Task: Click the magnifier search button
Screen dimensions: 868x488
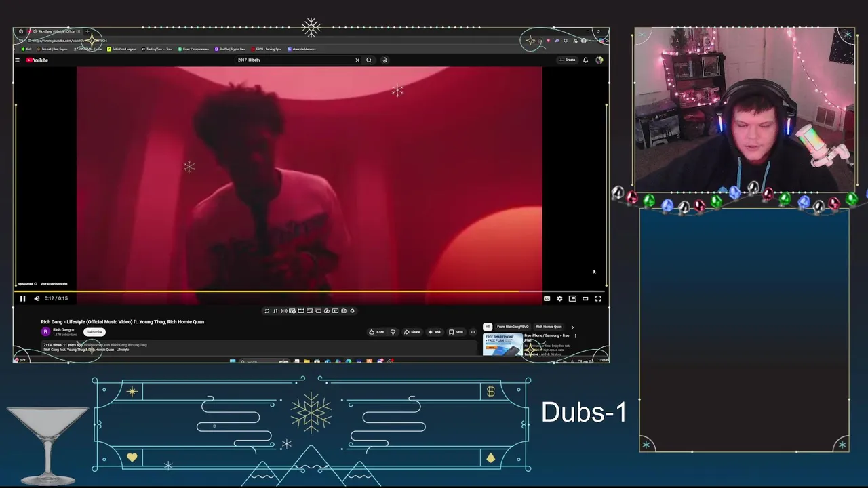Action: [x=369, y=60]
